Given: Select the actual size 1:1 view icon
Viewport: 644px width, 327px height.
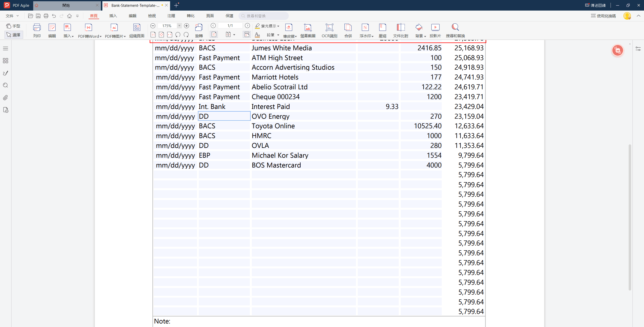Looking at the screenshot, I should (153, 34).
